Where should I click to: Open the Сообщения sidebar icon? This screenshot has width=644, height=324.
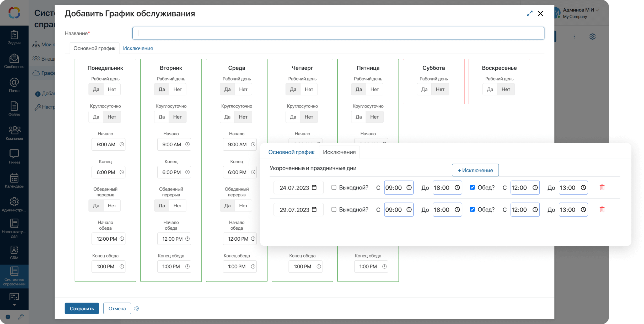(14, 61)
